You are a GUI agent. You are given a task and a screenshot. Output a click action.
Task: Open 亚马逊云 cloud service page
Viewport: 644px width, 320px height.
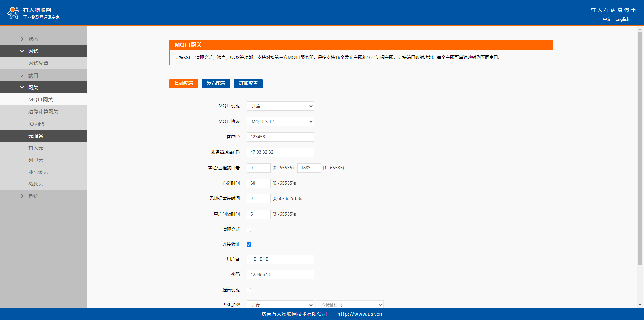[44, 172]
